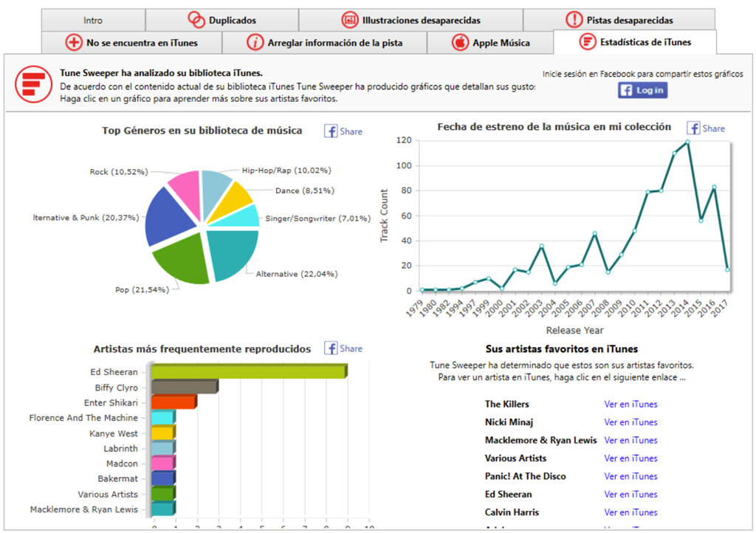Image resolution: width=756 pixels, height=533 pixels.
Task: Share the most played artists chart
Action: pyautogui.click(x=343, y=348)
